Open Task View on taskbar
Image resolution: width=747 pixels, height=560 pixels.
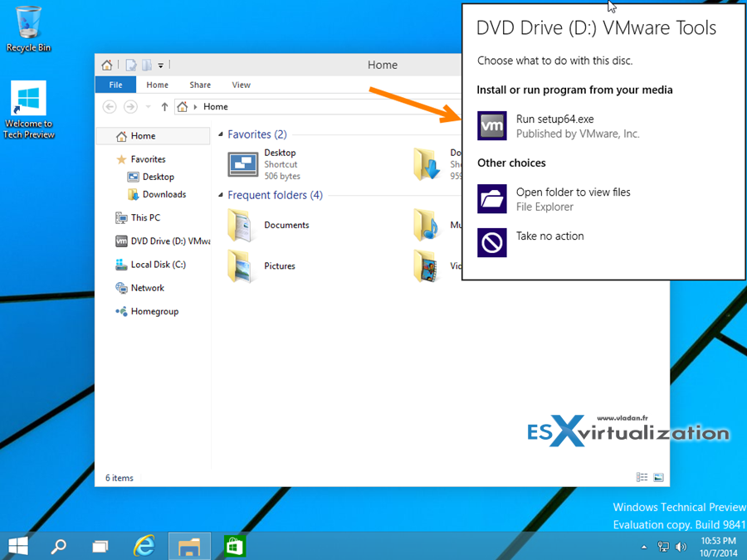pyautogui.click(x=100, y=546)
